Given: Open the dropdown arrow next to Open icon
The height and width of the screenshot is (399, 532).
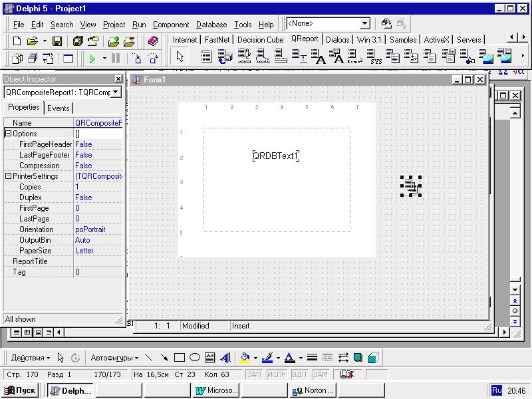Looking at the screenshot, I should 45,41.
